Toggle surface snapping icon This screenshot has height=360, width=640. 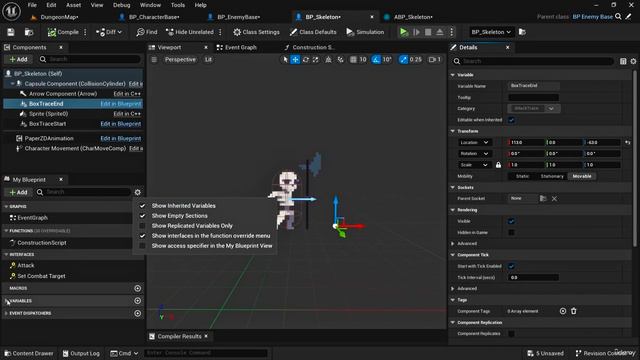pos(340,60)
